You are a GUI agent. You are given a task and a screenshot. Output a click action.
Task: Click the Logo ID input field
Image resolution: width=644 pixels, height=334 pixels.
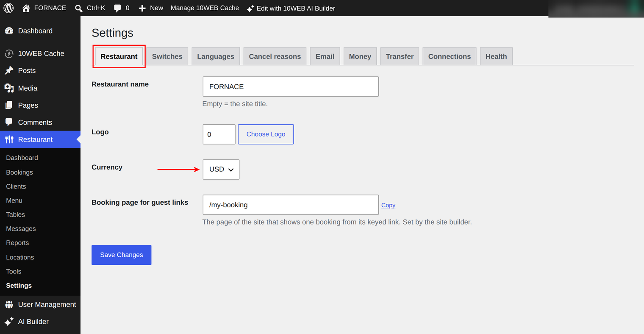(x=219, y=134)
